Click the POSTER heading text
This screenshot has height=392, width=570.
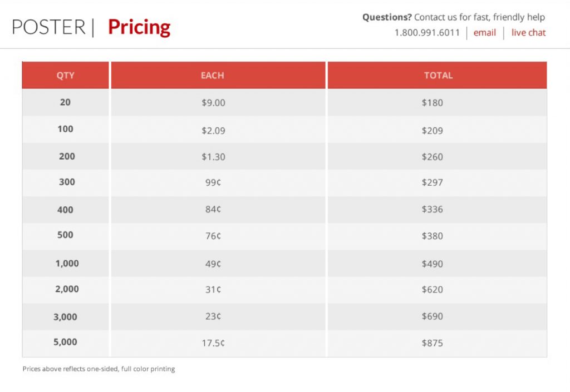pyautogui.click(x=49, y=27)
